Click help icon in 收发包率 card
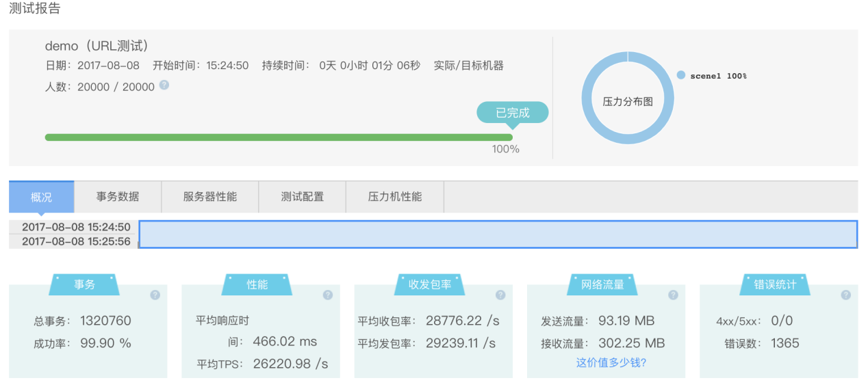This screenshot has width=868, height=387. [500, 295]
